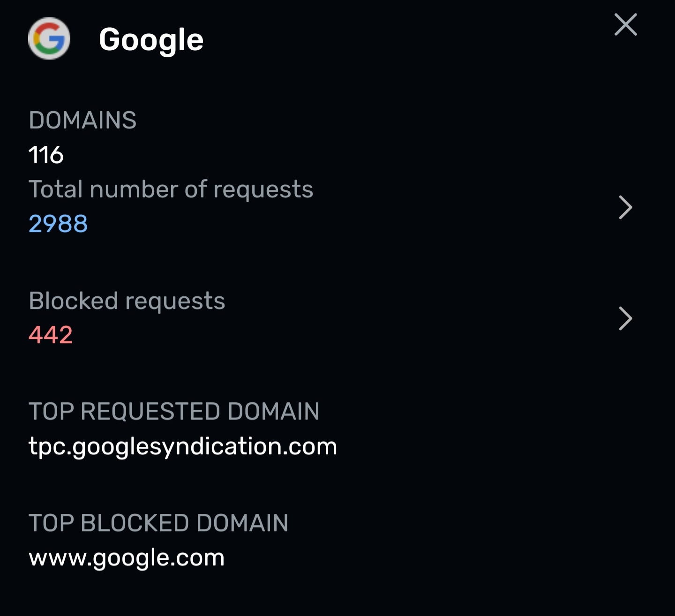Screen dimensions: 675x616
Task: Click the 116 domains value
Action: point(46,155)
